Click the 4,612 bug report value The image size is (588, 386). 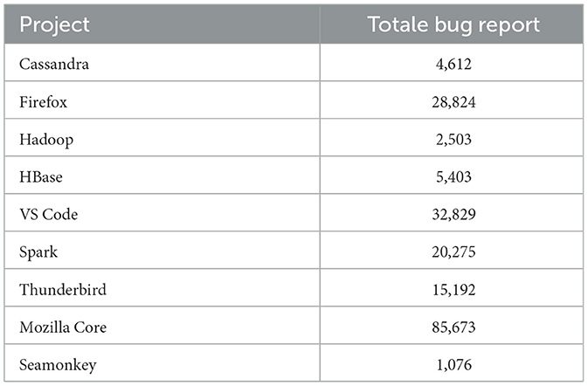(x=453, y=64)
